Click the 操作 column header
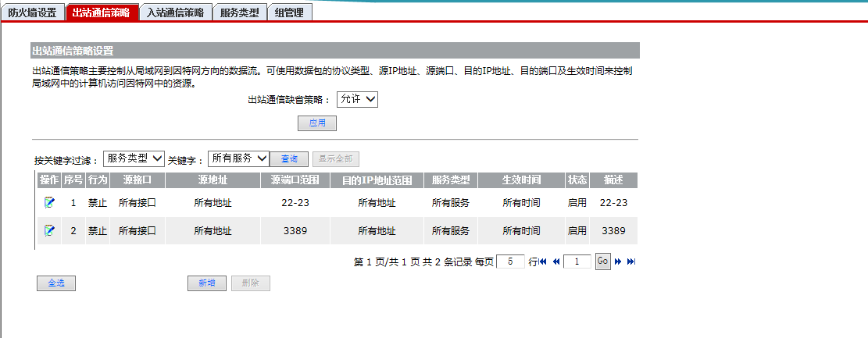Image resolution: width=868 pixels, height=338 pixels. (x=49, y=180)
